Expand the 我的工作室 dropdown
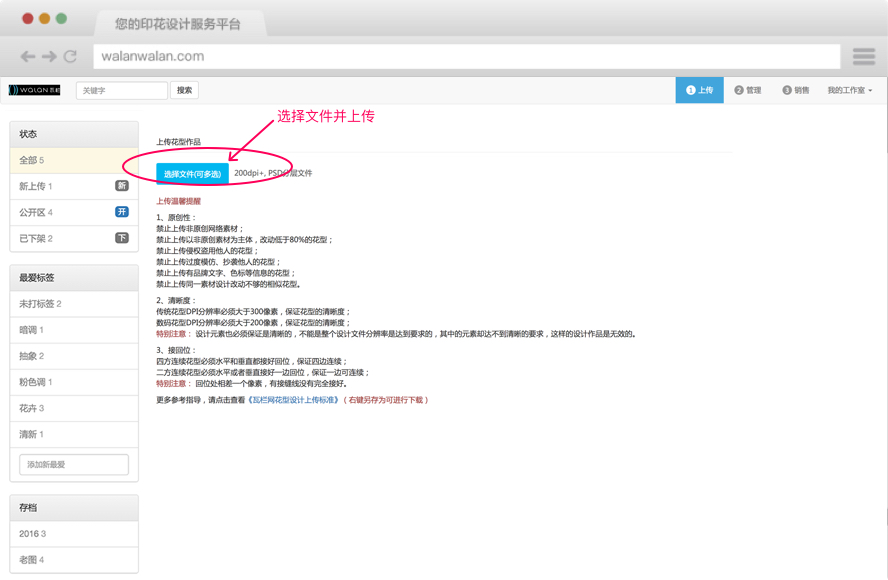The height and width of the screenshot is (580, 888). tap(849, 90)
